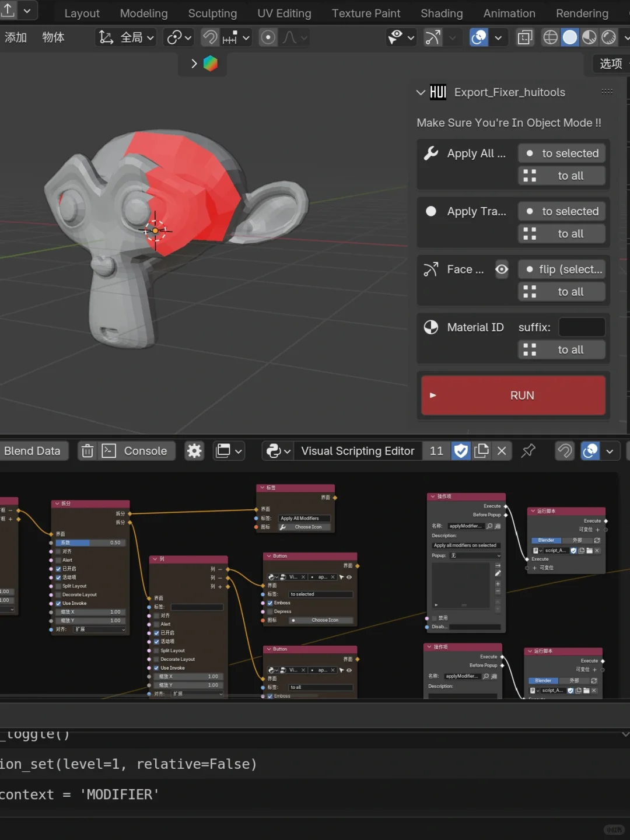Image resolution: width=630 pixels, height=840 pixels.
Task: Click the wrench Apply All icon
Action: point(431,153)
